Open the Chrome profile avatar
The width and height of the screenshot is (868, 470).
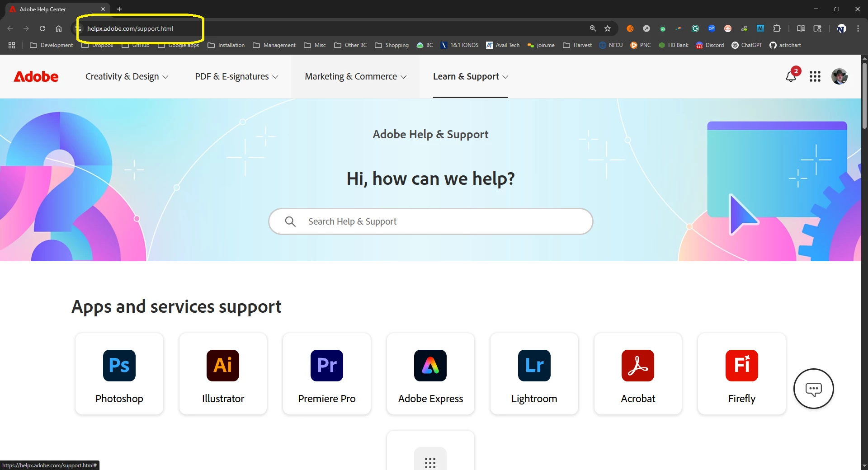click(x=842, y=28)
